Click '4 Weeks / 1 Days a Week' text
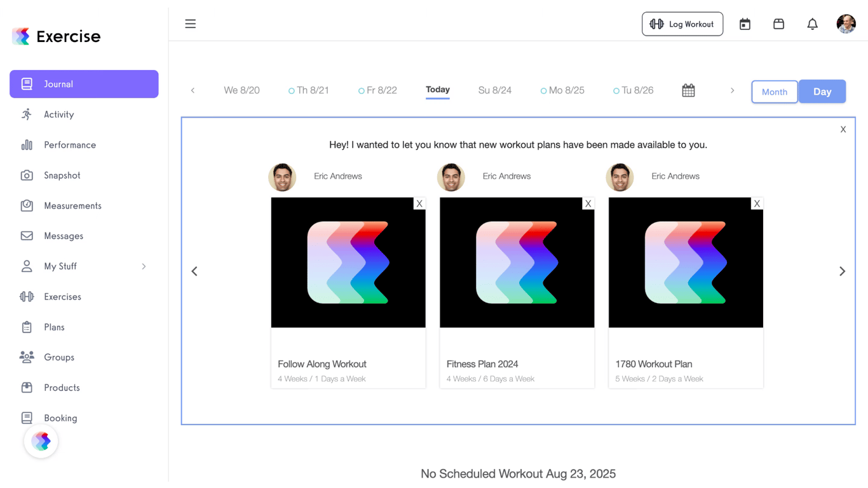Screen dimensions: 868x488 point(322,379)
